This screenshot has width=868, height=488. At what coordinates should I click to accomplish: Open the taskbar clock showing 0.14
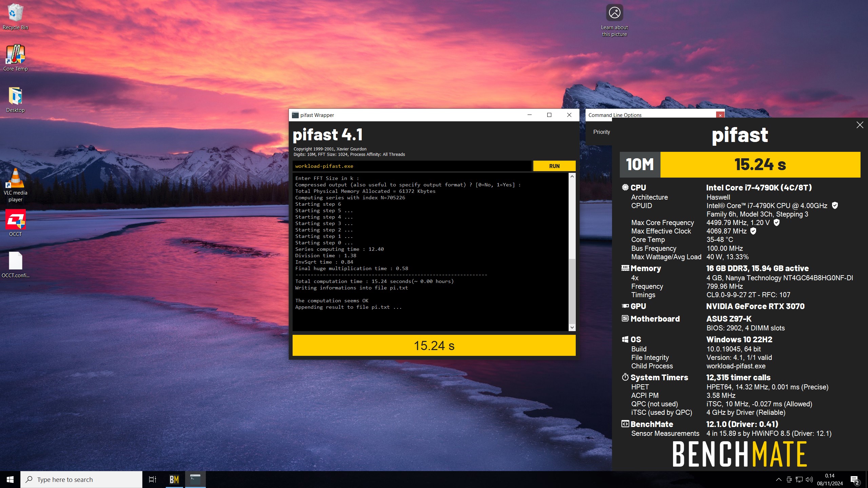click(830, 480)
